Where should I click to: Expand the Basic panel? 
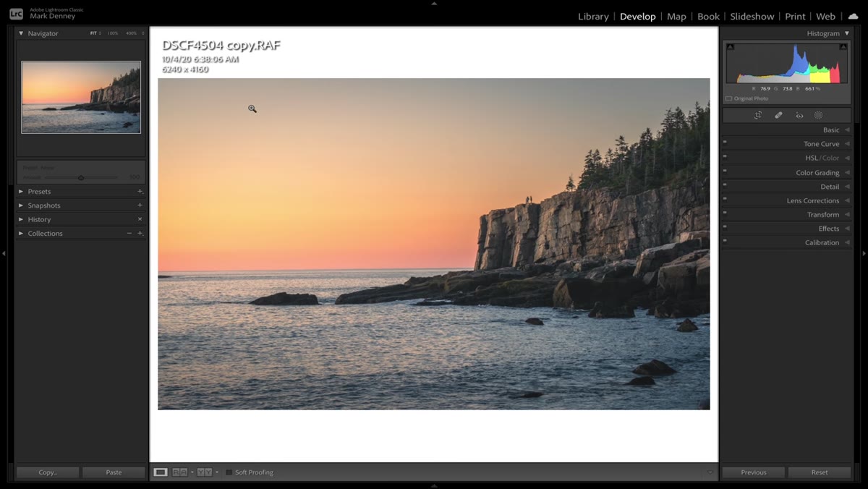click(847, 130)
